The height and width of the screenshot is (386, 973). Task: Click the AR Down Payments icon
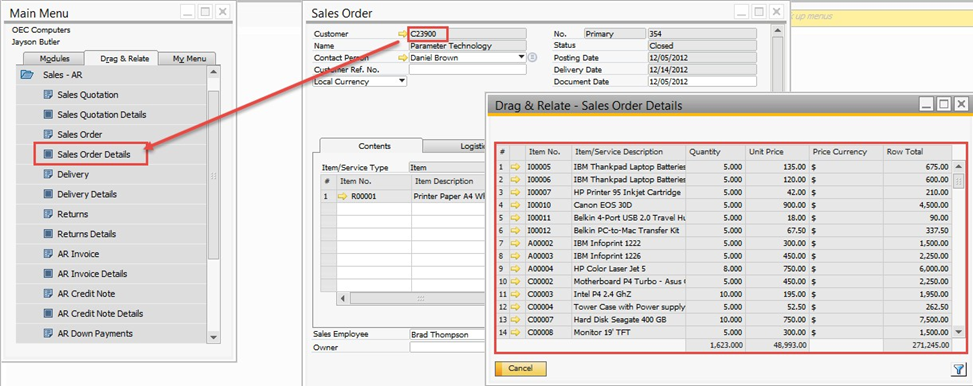coord(48,333)
